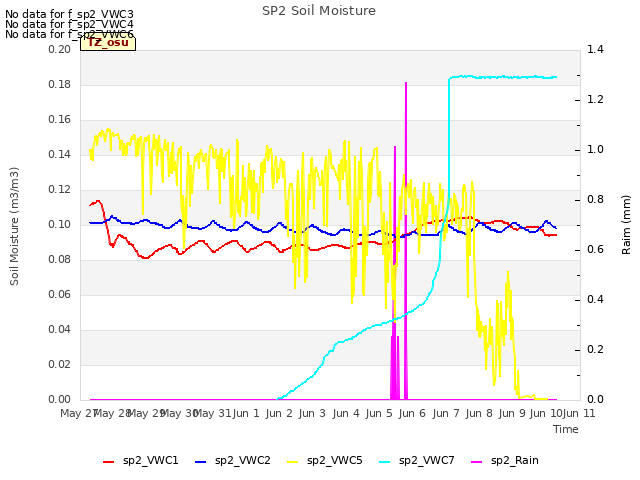The width and height of the screenshot is (640, 480).
Task: Click the 'No data for f_sp2_VWC3' message
Action: [69, 14]
